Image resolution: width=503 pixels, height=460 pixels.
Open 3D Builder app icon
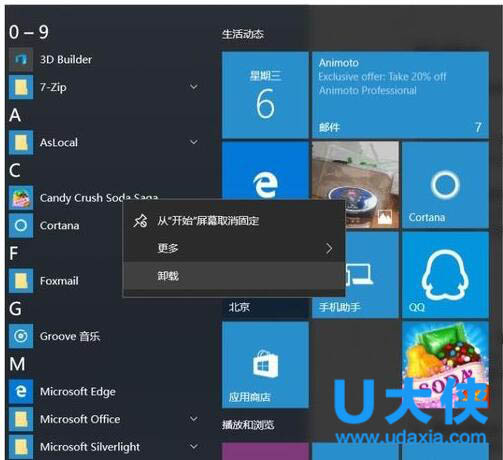click(x=21, y=60)
